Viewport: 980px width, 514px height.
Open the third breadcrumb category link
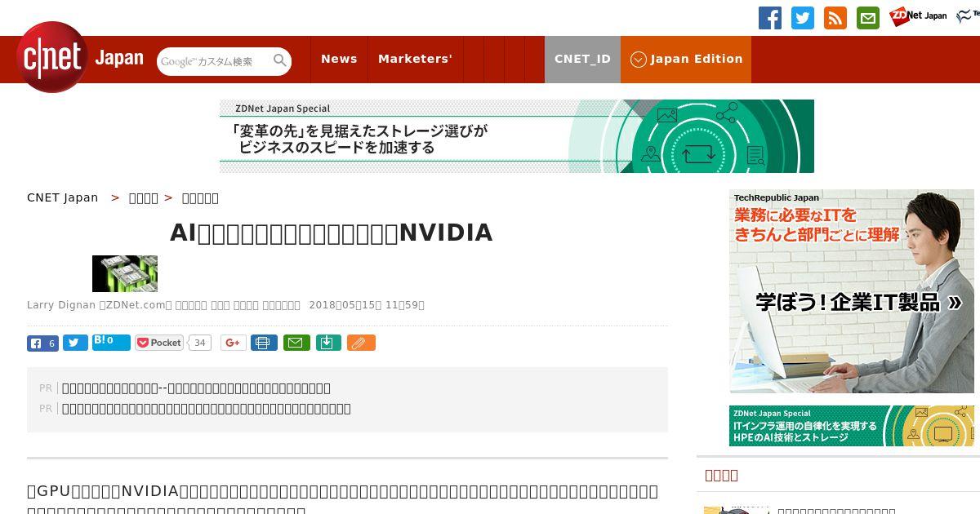pyautogui.click(x=200, y=197)
